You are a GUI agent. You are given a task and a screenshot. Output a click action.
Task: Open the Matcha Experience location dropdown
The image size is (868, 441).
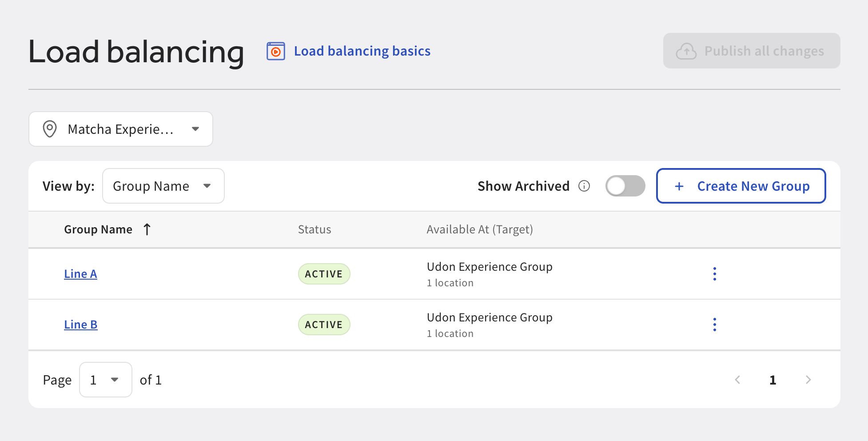coord(121,129)
